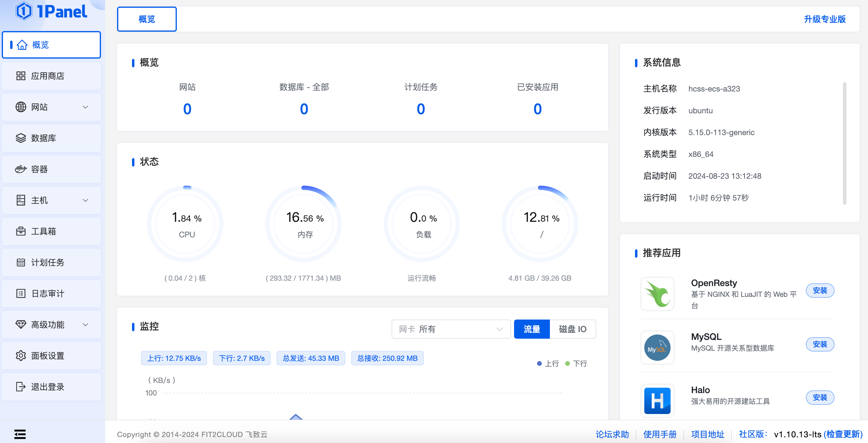This screenshot has width=868, height=443.
Task: Click the system info panel scrollbar
Action: click(844, 143)
